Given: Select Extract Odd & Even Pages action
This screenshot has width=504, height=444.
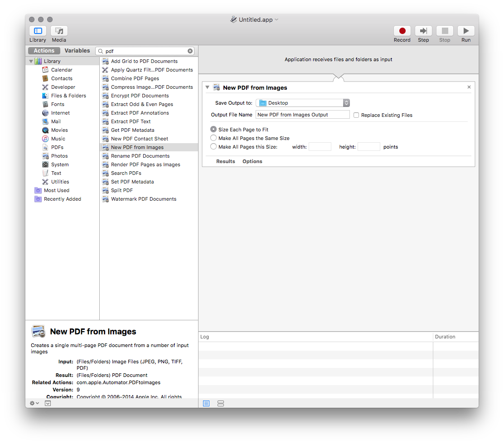Looking at the screenshot, I should 149,104.
